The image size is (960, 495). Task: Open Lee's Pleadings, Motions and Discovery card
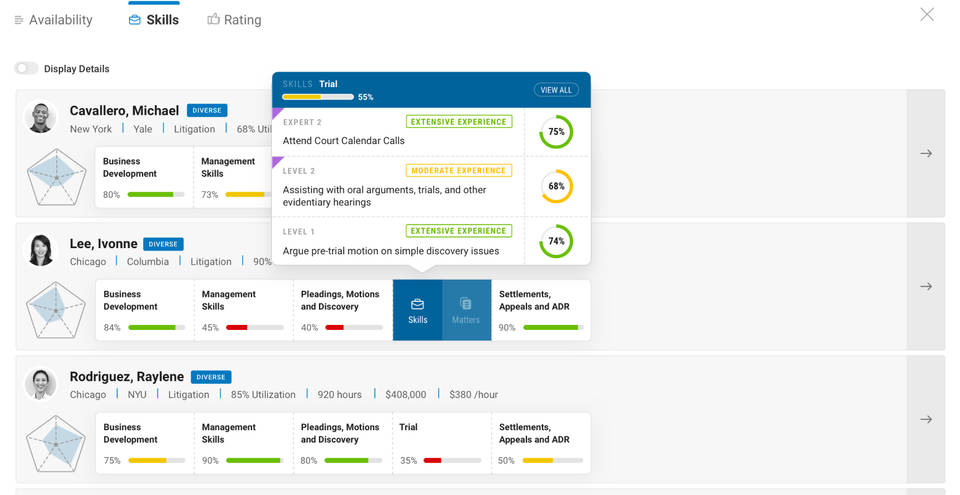[x=343, y=310]
